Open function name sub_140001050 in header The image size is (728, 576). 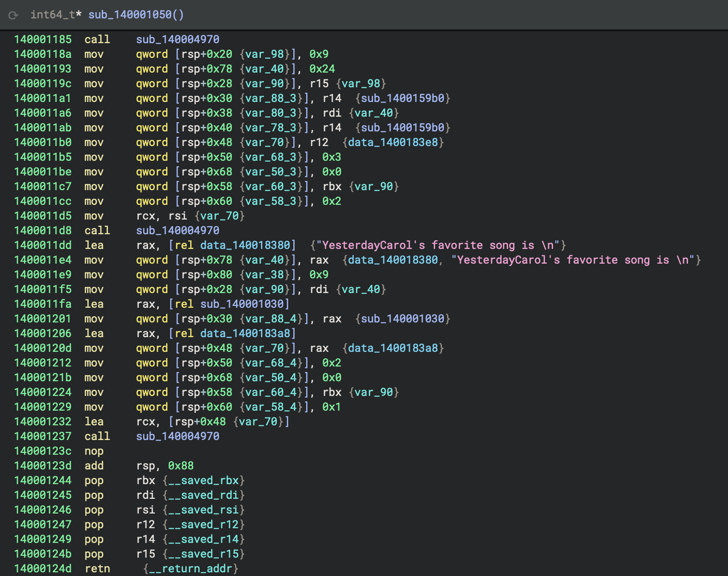130,15
